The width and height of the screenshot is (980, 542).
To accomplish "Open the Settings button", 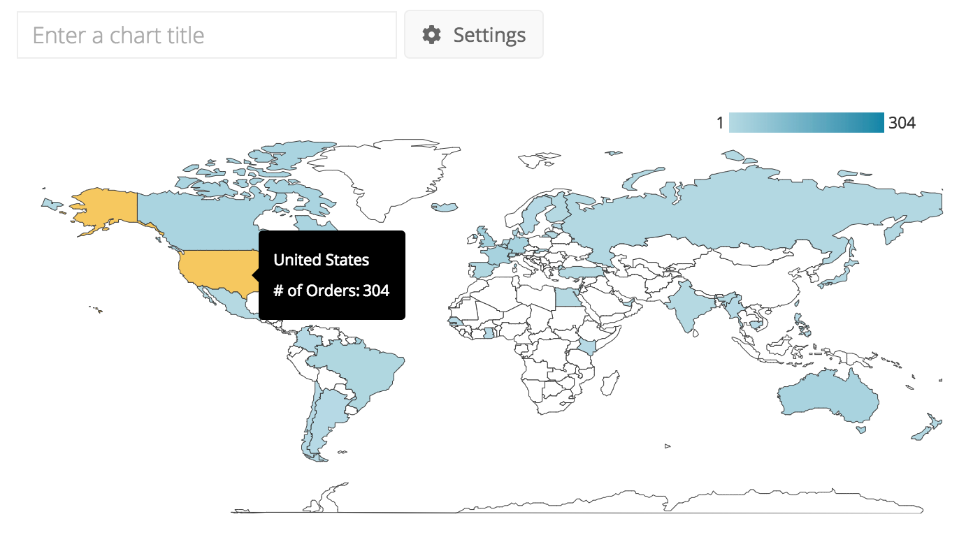I will click(x=474, y=35).
